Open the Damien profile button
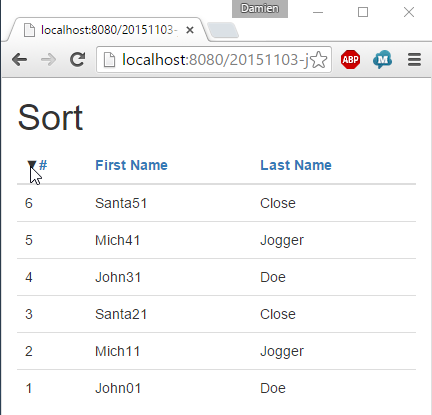 click(x=260, y=8)
